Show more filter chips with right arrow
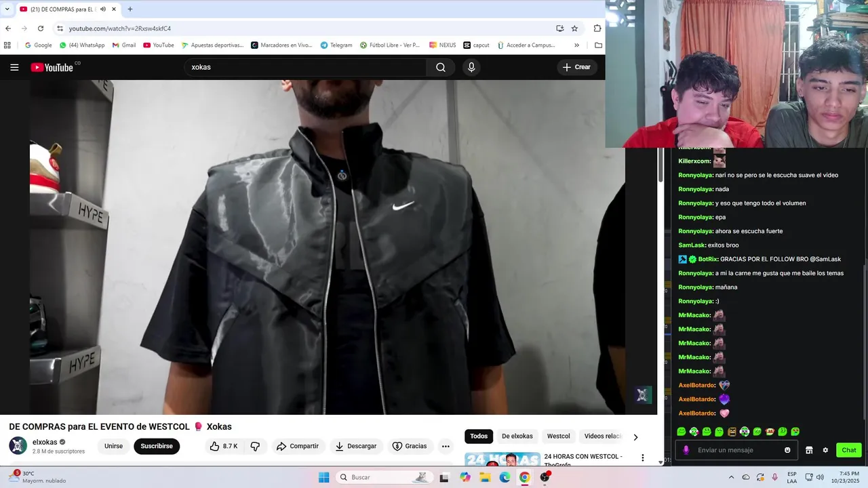Screen dimensions: 868x488 (x=635, y=437)
